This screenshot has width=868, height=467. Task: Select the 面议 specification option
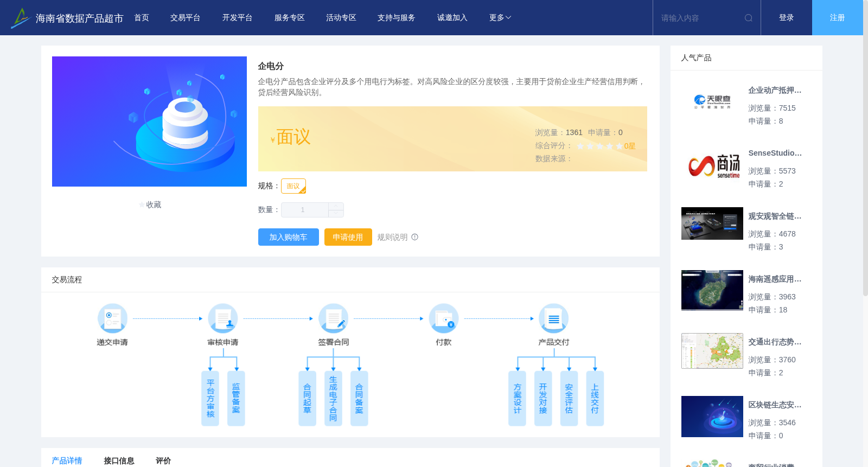tap(293, 186)
